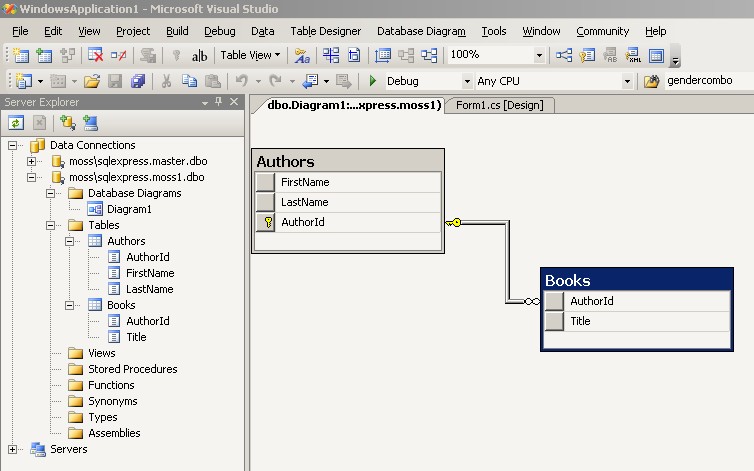The height and width of the screenshot is (471, 754).
Task: Click Connect to Server icon in Server Explorer
Action: [x=90, y=123]
